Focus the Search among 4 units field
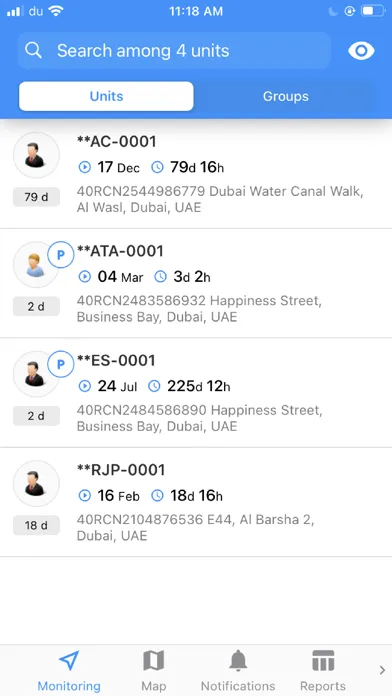392x696 pixels. tap(174, 51)
